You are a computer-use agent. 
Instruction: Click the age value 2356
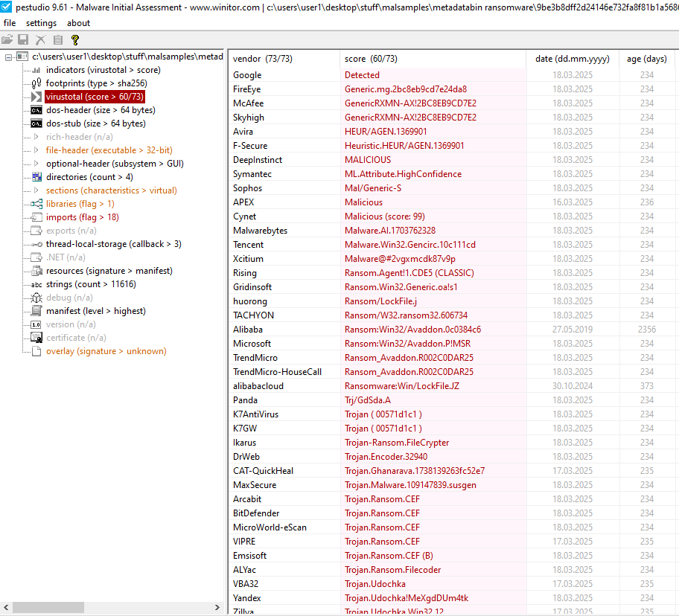(647, 330)
